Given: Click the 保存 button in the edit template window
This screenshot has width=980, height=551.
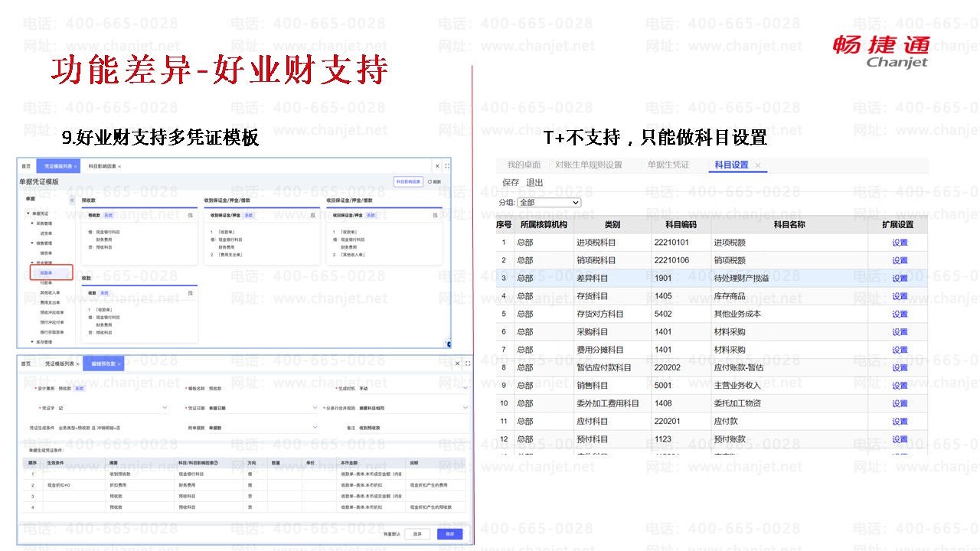Looking at the screenshot, I should point(450,534).
